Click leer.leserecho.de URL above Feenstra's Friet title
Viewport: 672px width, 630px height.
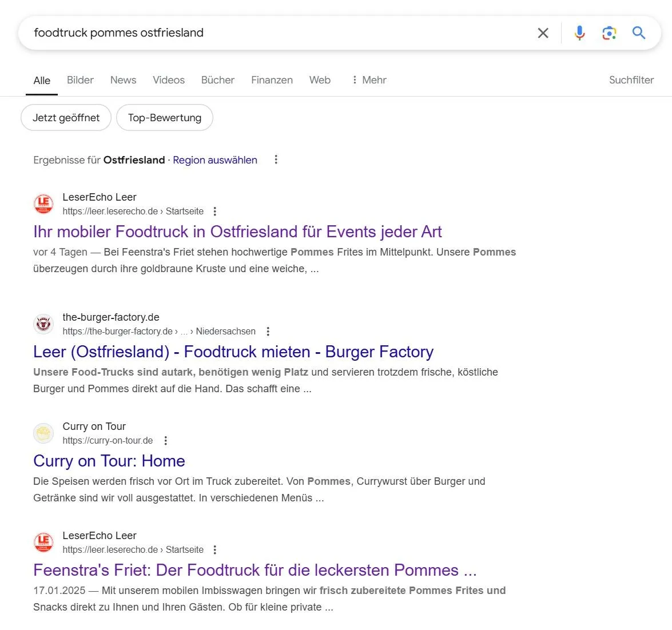pyautogui.click(x=133, y=550)
